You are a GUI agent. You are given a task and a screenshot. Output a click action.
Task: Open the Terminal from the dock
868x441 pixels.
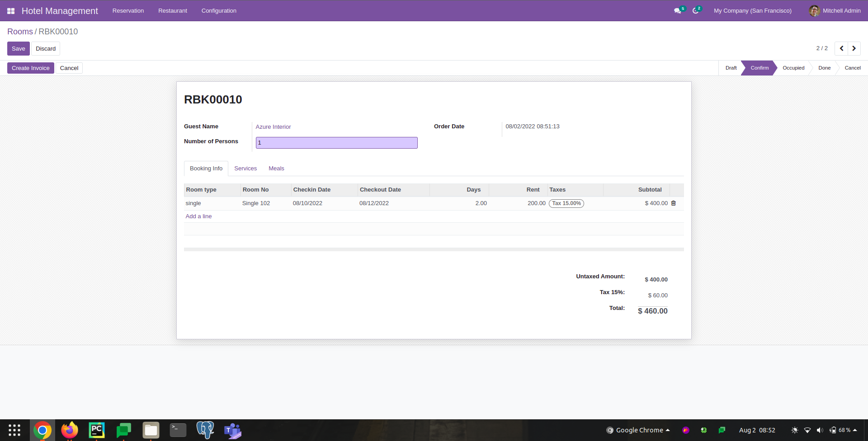178,430
